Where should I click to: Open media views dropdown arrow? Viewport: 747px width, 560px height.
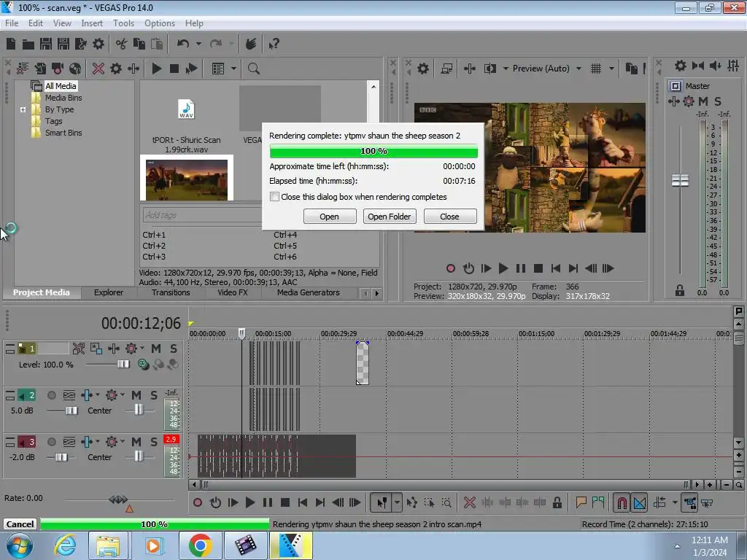pyautogui.click(x=233, y=69)
